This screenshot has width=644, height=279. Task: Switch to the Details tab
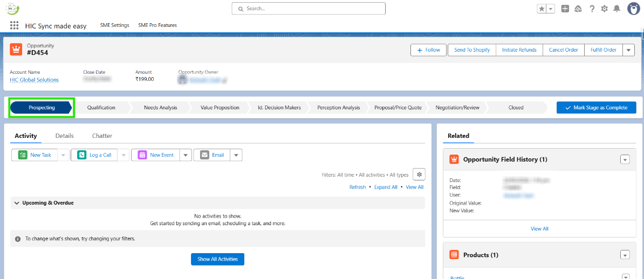pos(65,136)
